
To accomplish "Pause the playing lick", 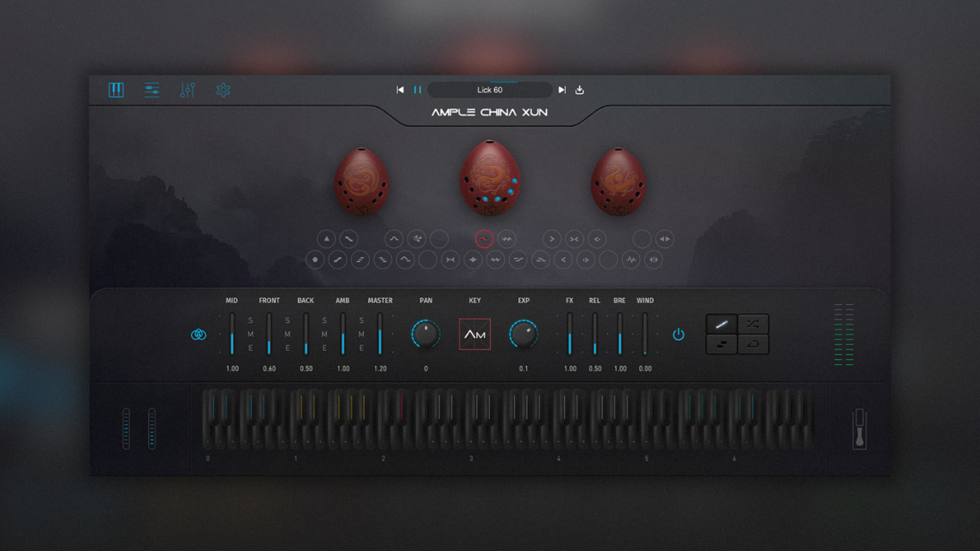I will click(x=418, y=90).
